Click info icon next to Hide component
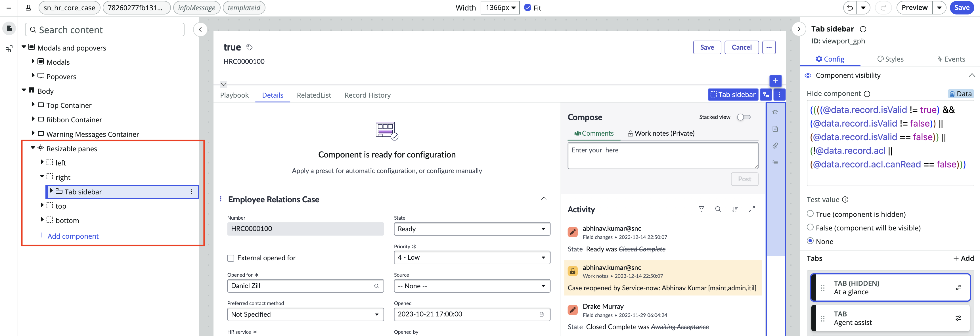This screenshot has height=336, width=980. 867,94
